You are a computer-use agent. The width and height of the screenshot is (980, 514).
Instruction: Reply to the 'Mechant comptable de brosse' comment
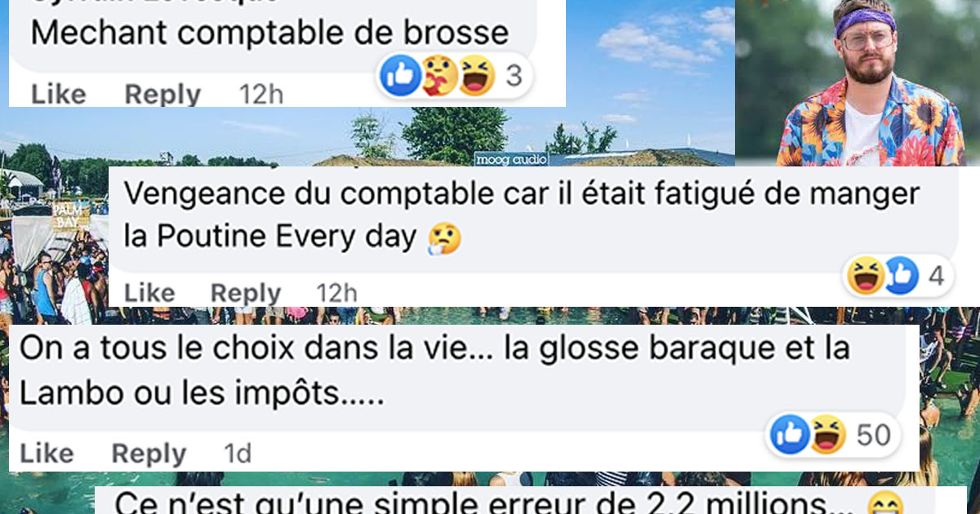click(163, 95)
